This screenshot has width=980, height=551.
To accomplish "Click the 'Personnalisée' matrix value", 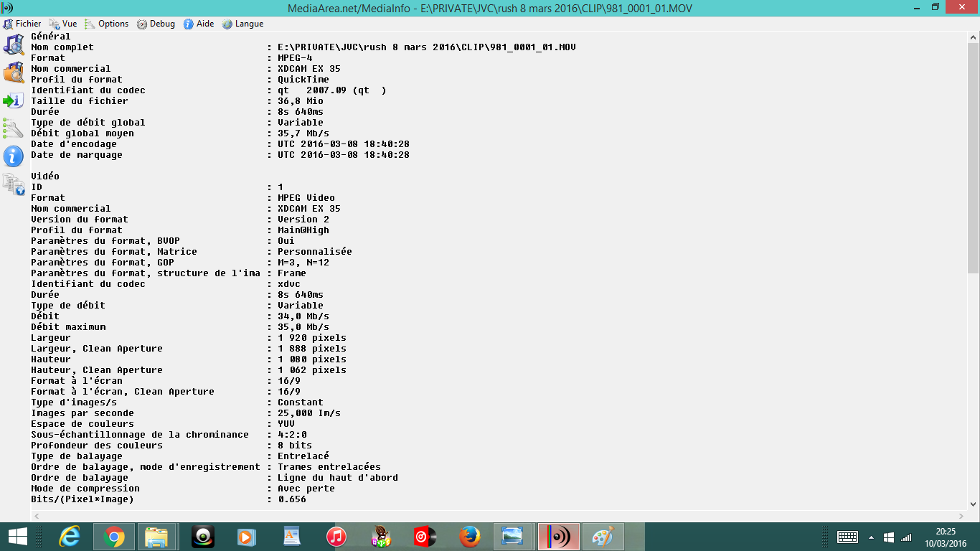I will tap(315, 252).
